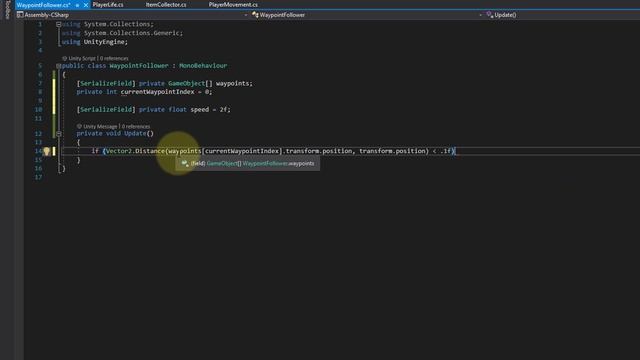
Task: Open the Toolbox side panel
Action: pos(7,10)
